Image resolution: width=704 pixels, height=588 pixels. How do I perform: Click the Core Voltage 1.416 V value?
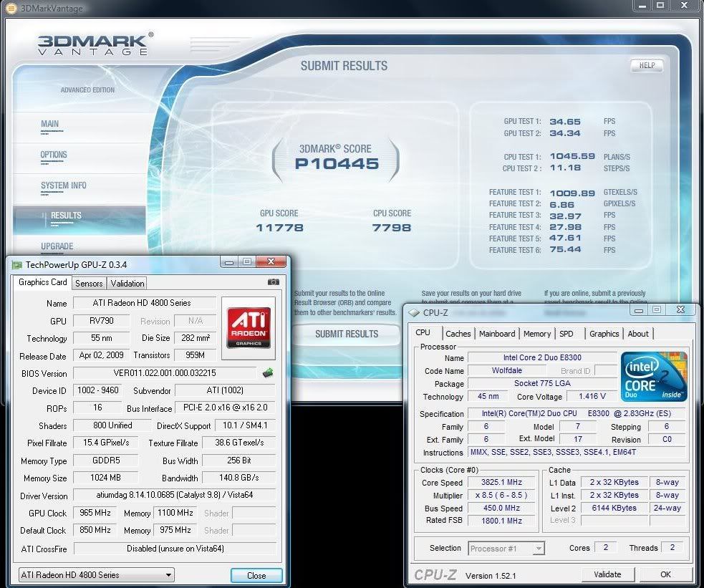592,396
